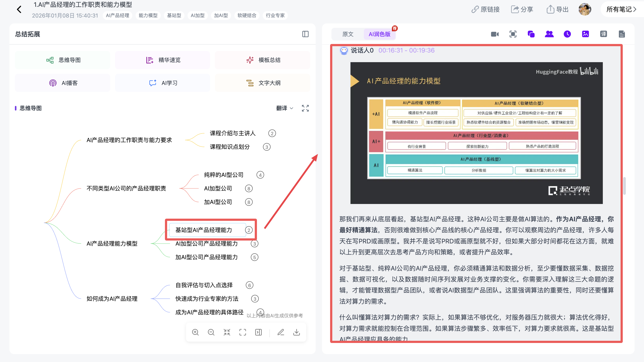Toggle the side panel icon in mind map toolbar
The width and height of the screenshot is (644, 362).
258,332
